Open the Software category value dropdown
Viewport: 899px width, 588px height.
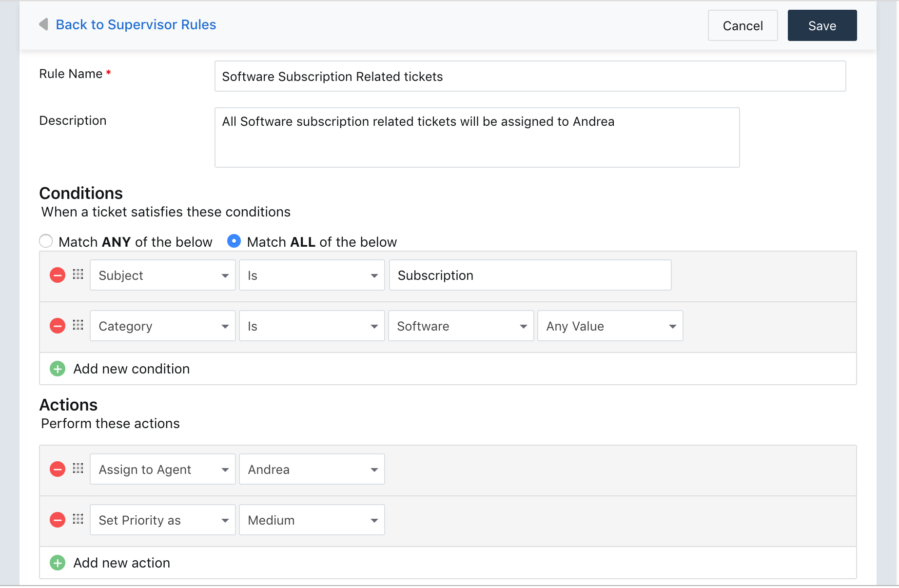pos(461,326)
